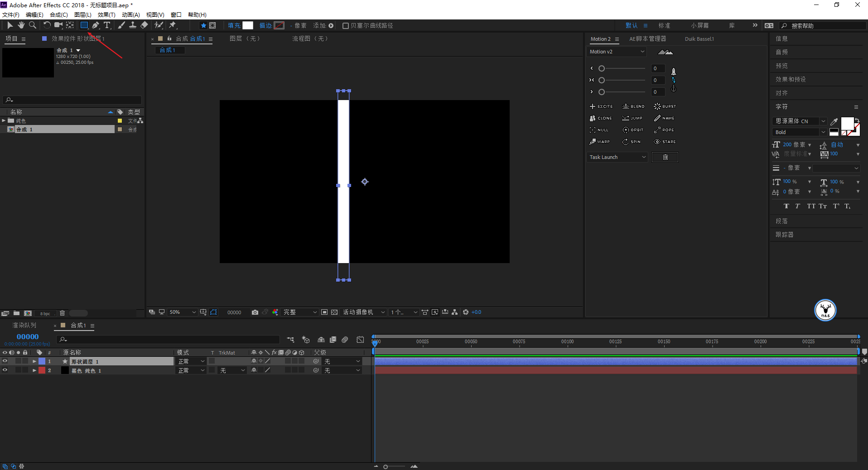This screenshot has width=868, height=470.
Task: Select the Selection arrow tool
Action: pyautogui.click(x=10, y=25)
